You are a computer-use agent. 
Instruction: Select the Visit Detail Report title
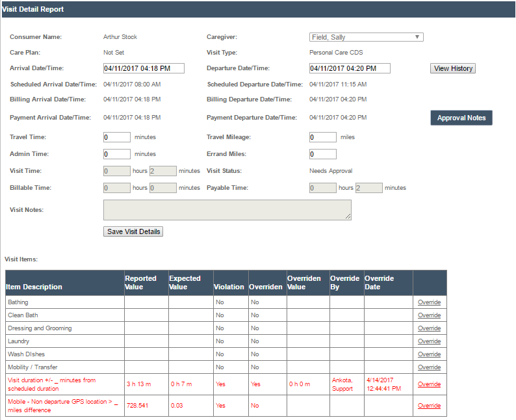tap(33, 9)
